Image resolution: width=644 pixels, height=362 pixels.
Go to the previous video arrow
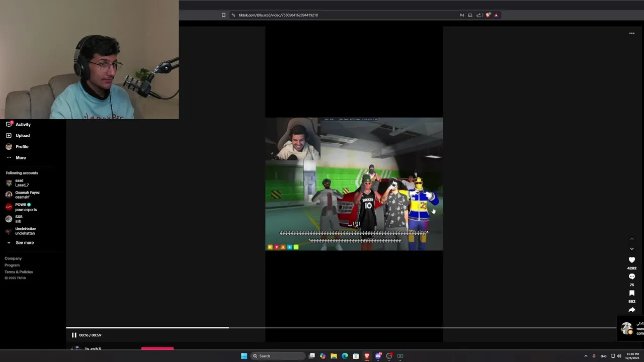click(x=631, y=238)
